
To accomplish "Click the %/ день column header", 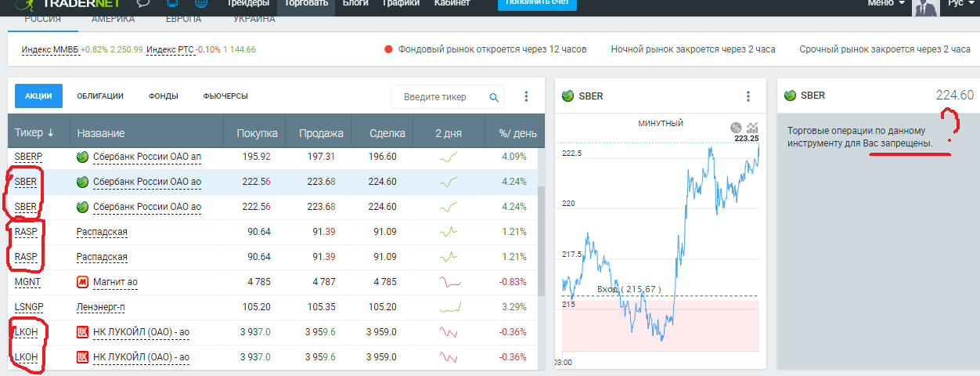I will coord(517,133).
